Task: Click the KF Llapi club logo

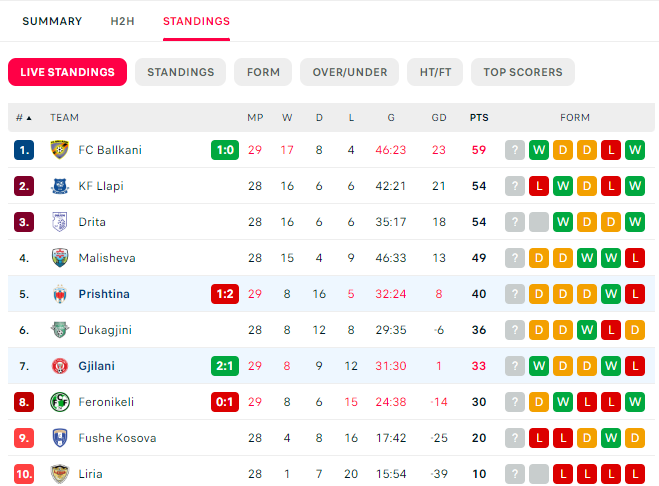Action: pos(60,186)
